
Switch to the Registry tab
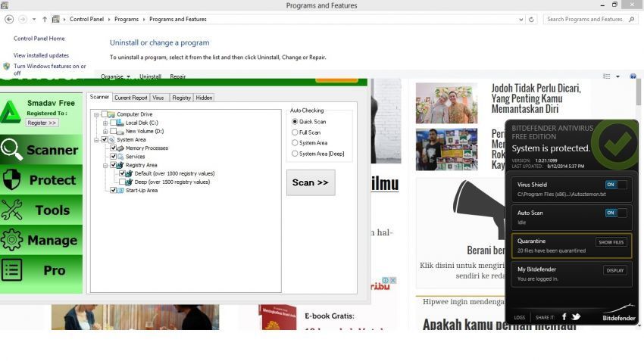[x=181, y=98]
